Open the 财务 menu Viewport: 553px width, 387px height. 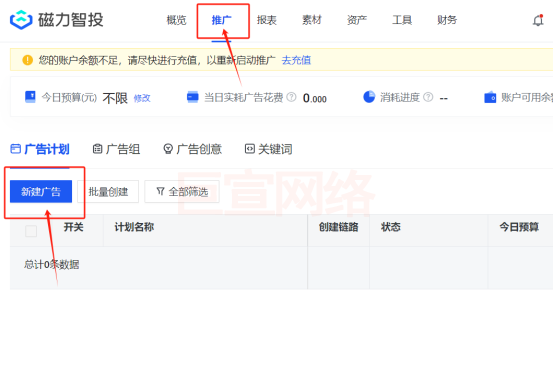(x=447, y=20)
